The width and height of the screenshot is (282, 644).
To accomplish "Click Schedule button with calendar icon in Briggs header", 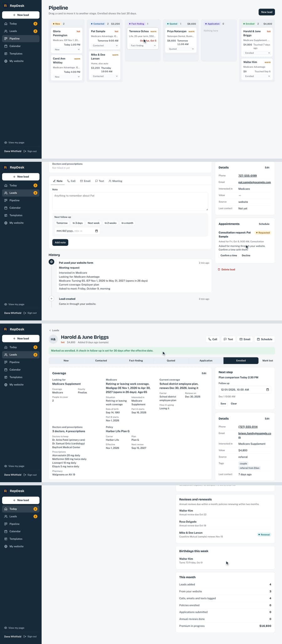I will tap(264, 339).
